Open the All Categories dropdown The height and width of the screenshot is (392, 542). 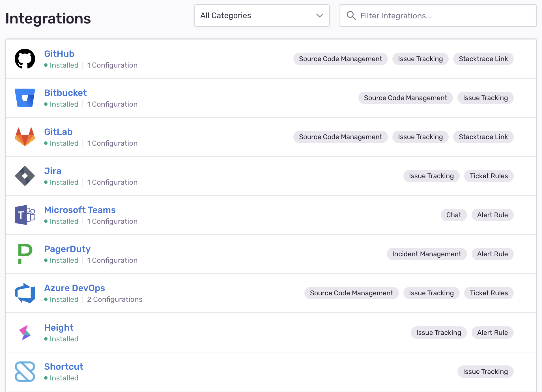pyautogui.click(x=261, y=16)
